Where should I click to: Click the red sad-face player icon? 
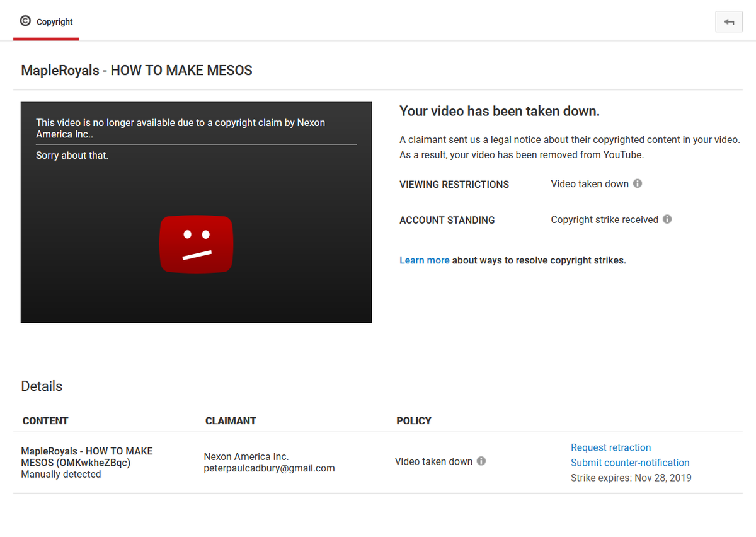tap(196, 245)
